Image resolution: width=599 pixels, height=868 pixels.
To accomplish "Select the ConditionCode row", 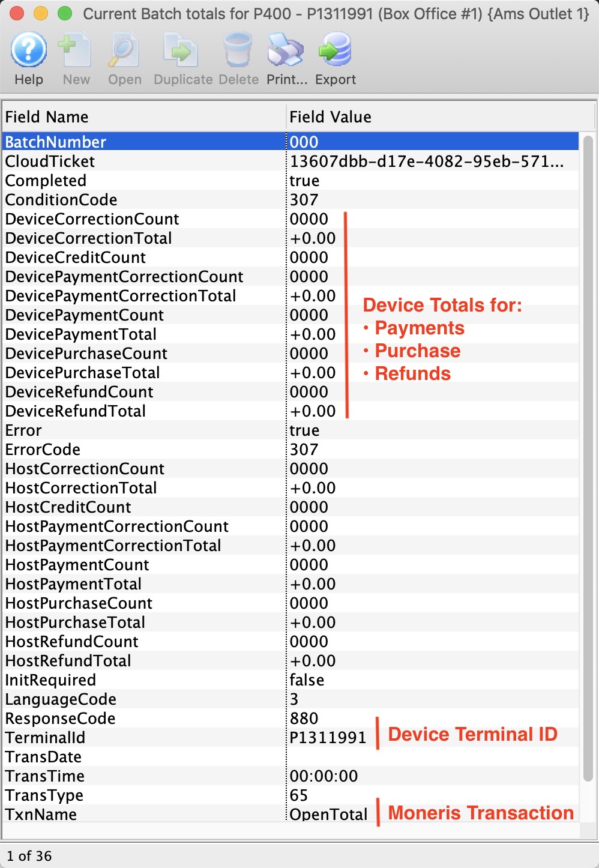I will pos(290,199).
